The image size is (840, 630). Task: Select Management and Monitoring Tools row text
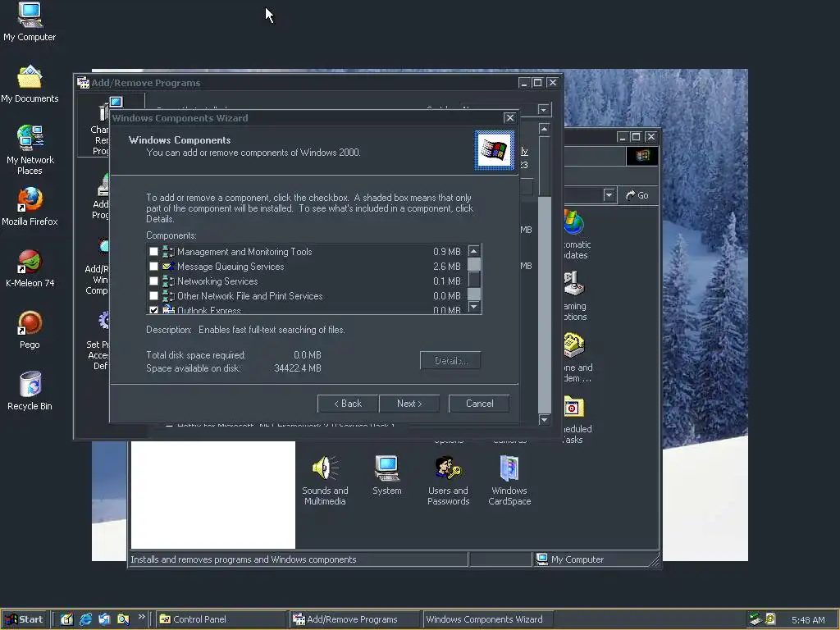pos(244,251)
